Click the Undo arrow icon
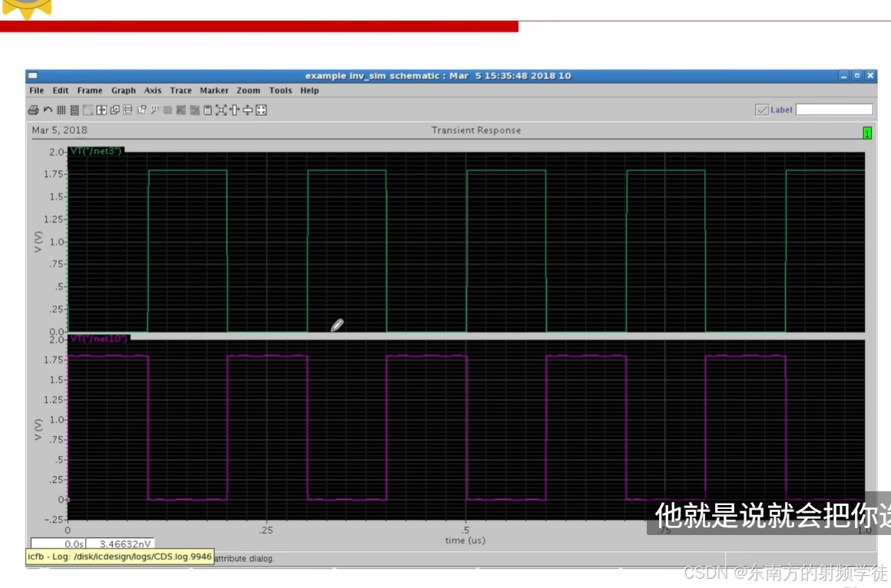Screen dimensions: 891x588 [48, 111]
